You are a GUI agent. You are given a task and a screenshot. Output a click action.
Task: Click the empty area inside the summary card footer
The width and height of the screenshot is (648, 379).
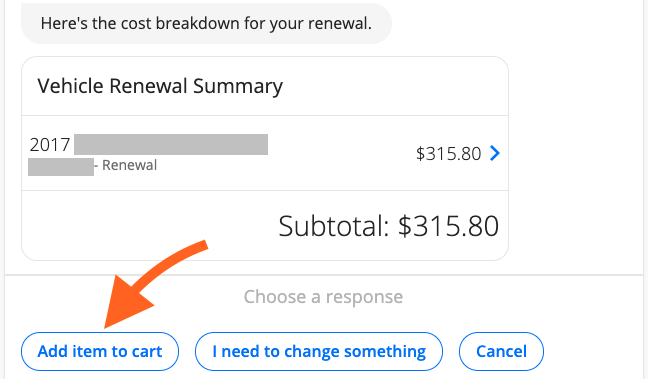point(149,226)
